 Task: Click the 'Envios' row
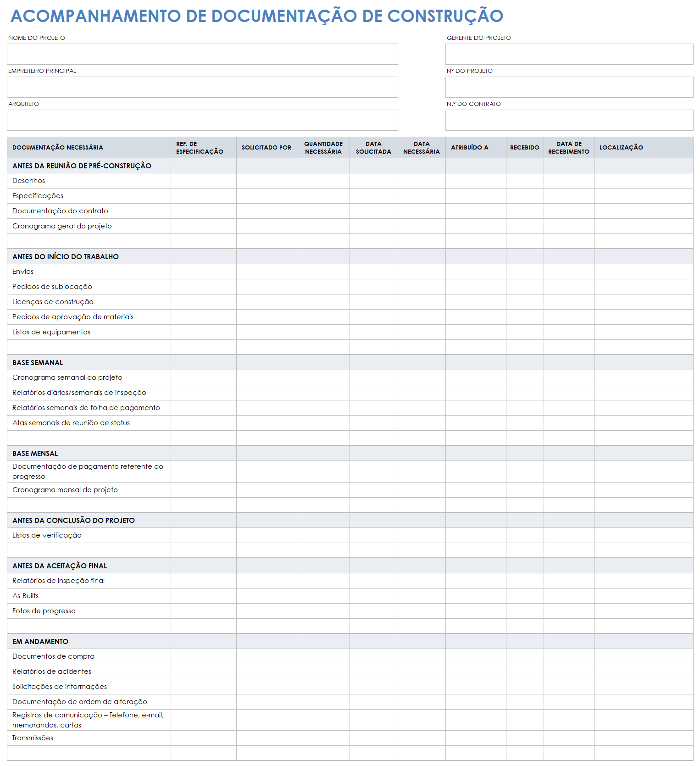pos(350,272)
